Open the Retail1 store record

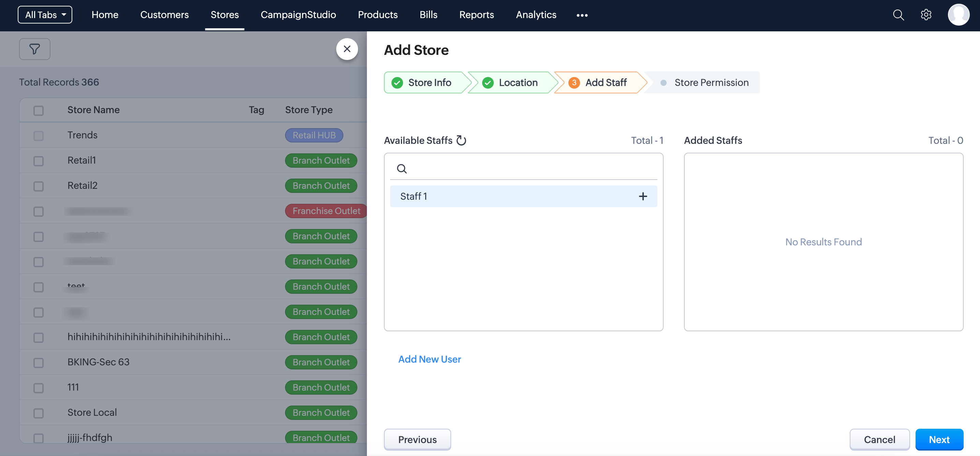click(x=82, y=160)
